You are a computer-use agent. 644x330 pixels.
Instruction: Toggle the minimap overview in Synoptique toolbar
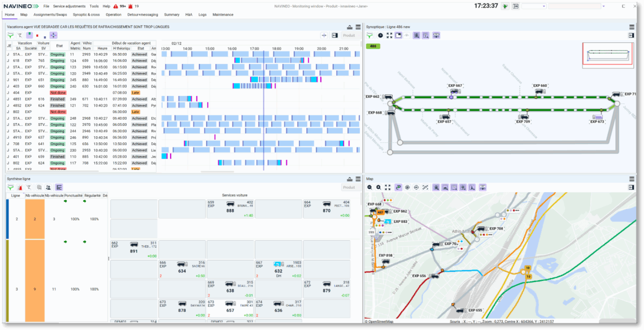398,36
